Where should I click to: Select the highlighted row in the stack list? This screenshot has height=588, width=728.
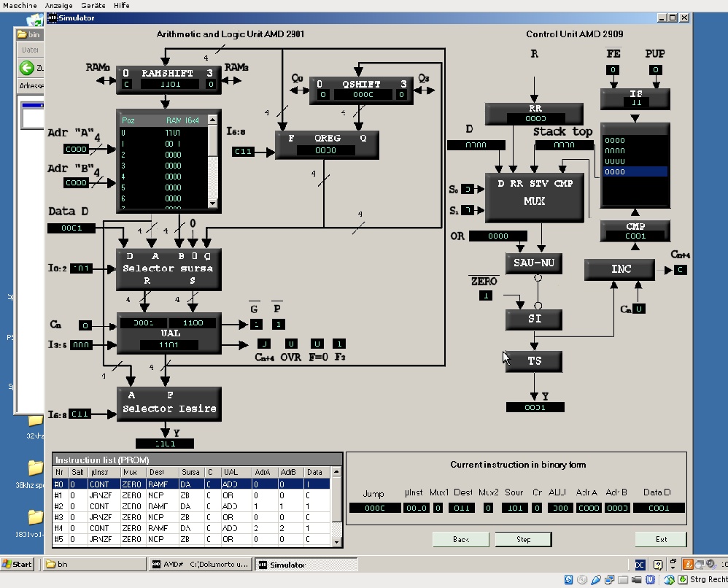pos(635,172)
